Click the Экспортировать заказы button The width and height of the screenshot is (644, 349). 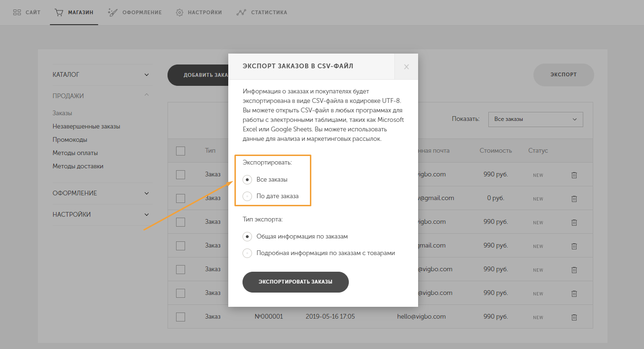(x=296, y=282)
